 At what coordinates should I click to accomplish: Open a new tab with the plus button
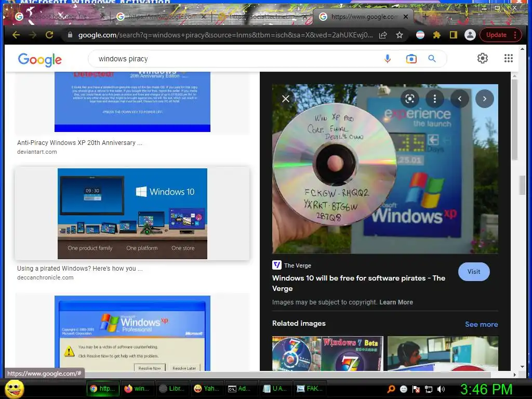coord(425,16)
